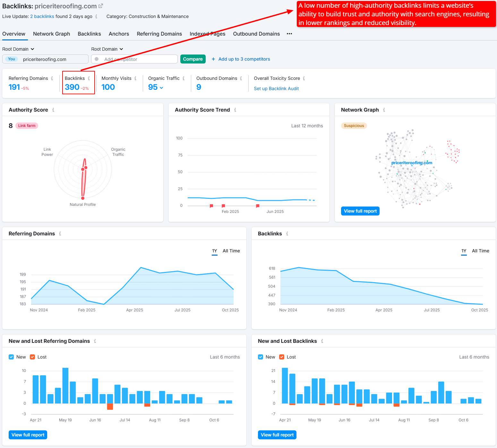Click info icon beside Authority Score Trend
Viewport: 497px width, 448px height.
[x=235, y=110]
